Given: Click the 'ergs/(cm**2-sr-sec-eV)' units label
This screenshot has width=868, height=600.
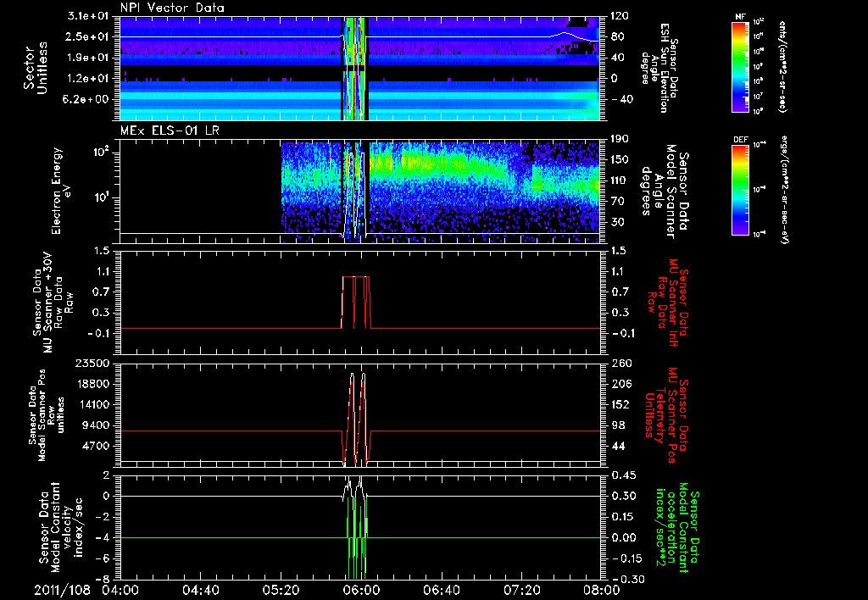Looking at the screenshot, I should coord(784,190).
